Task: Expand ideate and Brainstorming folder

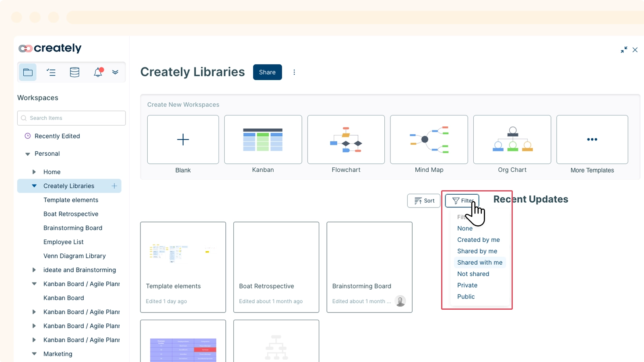Action: (34, 270)
